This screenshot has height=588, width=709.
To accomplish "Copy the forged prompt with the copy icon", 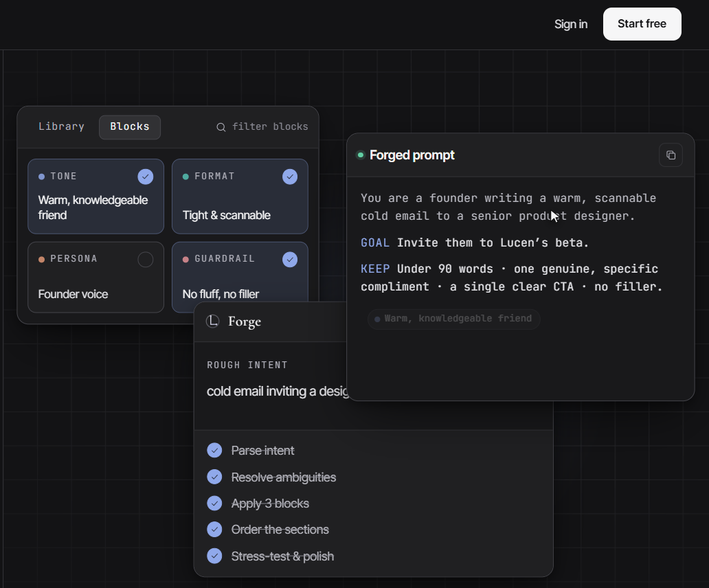I will pyautogui.click(x=671, y=155).
